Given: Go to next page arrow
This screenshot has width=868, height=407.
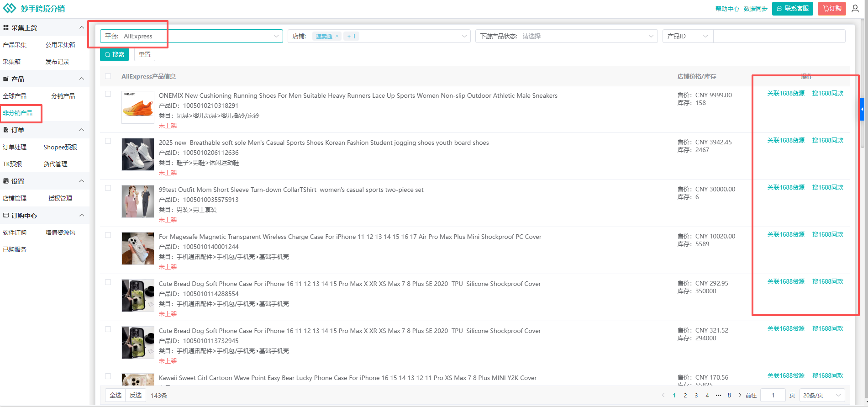Looking at the screenshot, I should click(740, 395).
